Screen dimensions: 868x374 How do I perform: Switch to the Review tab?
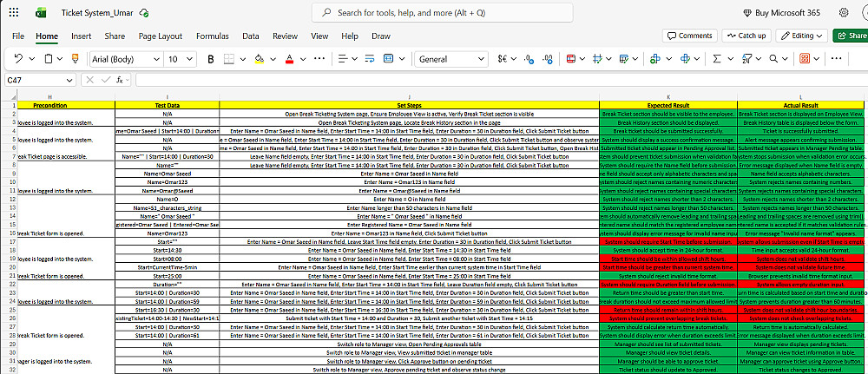point(285,36)
